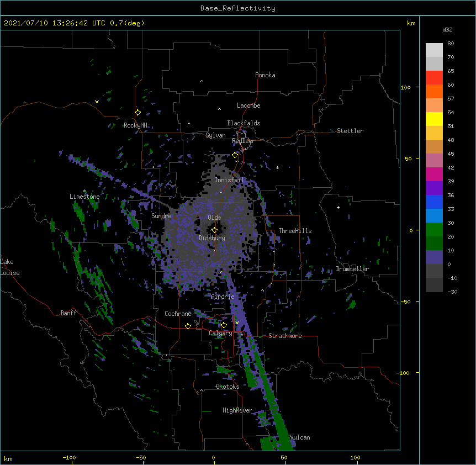Select the 50 tick on the bottom axis
Screen dimensions: 476x465
(x=284, y=457)
